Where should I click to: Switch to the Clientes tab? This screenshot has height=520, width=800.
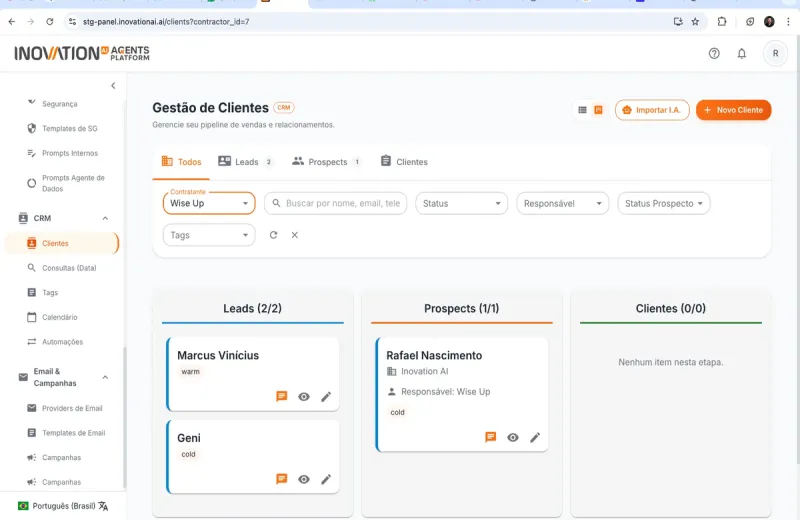(404, 162)
